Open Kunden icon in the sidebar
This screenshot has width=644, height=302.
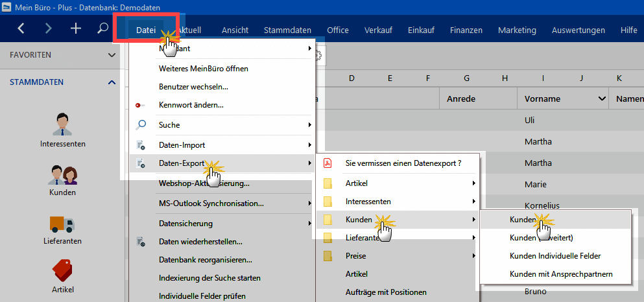point(62,175)
